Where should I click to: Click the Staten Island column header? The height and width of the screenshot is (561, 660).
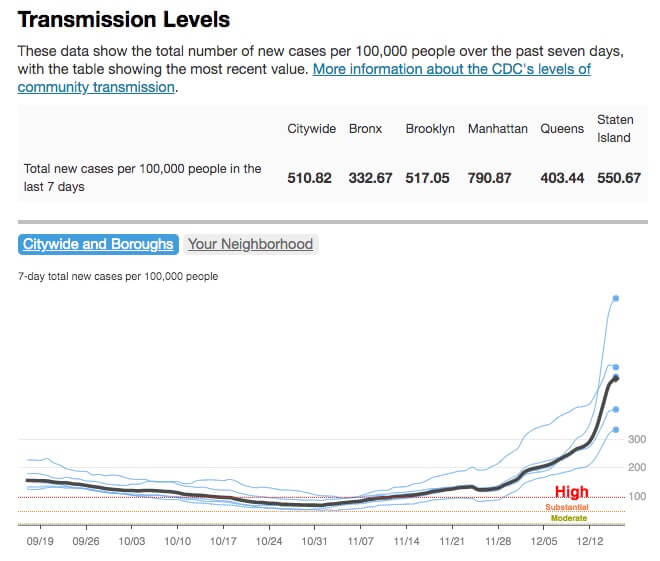(614, 129)
